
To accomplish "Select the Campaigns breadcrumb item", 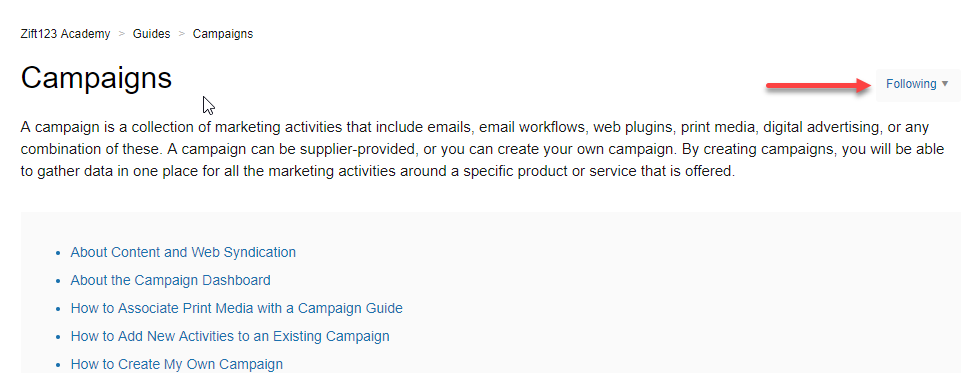I will (223, 34).
